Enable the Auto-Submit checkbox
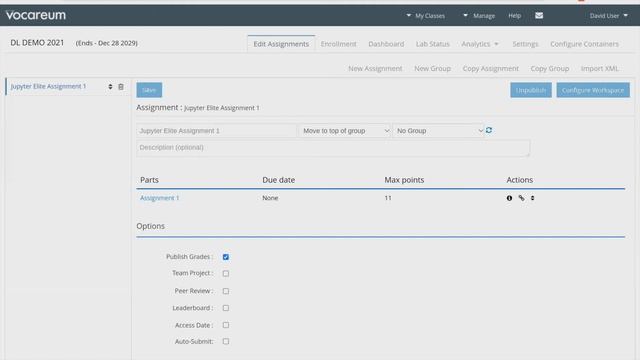 [226, 342]
